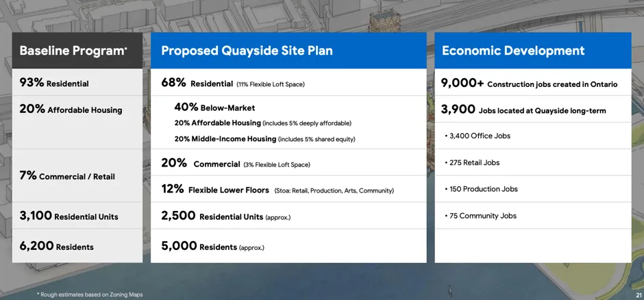Screen dimensions: 644x300
Task: Click the '75 Community Jobs' bullet
Action: click(x=480, y=216)
